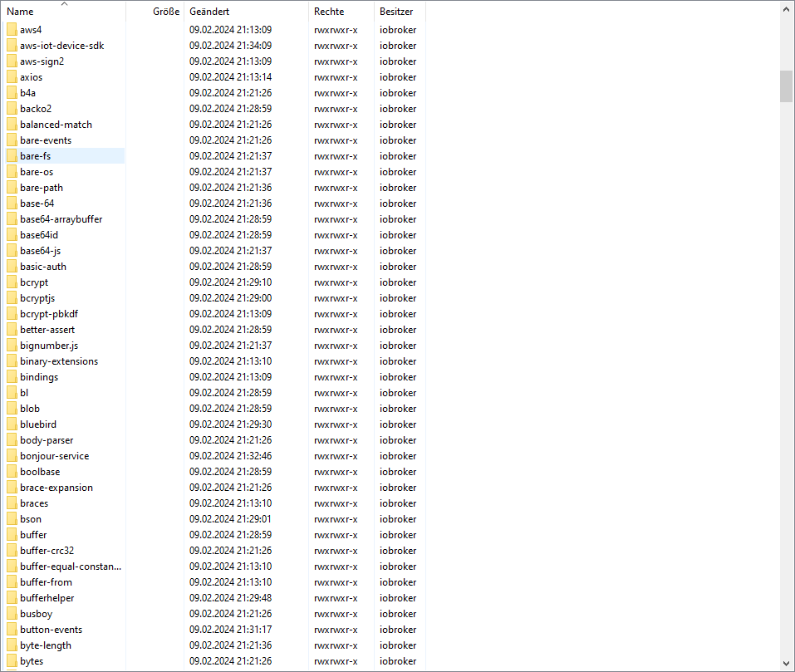This screenshot has width=795, height=672.
Task: Select the bcrypt-pbkdf folder icon
Action: (12, 314)
